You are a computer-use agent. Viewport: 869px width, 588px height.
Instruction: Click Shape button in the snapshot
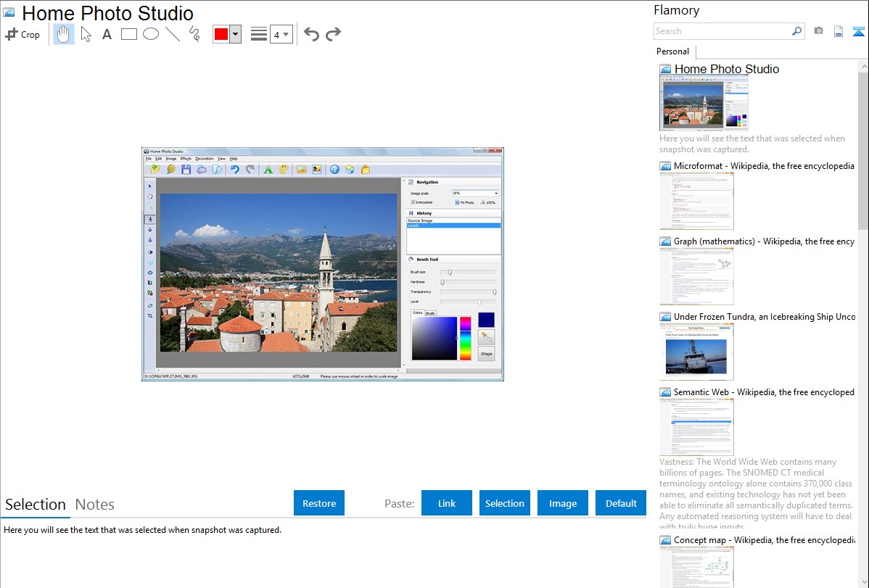(x=486, y=354)
